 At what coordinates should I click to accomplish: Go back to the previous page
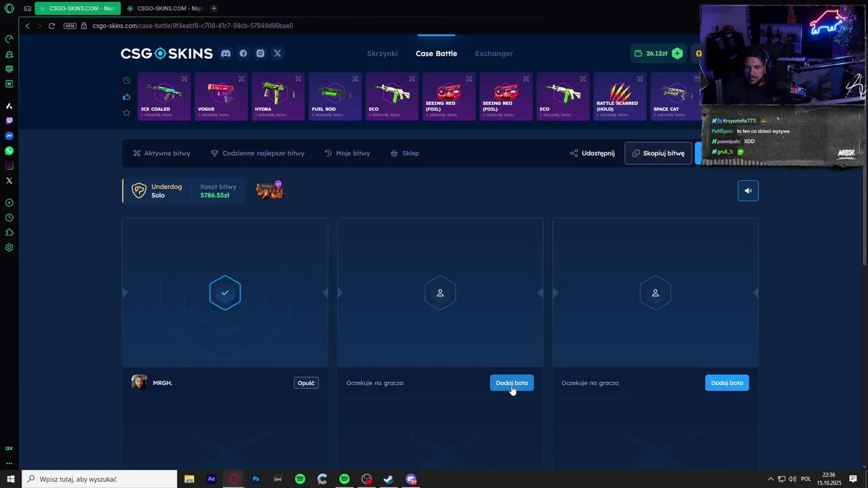click(x=28, y=26)
